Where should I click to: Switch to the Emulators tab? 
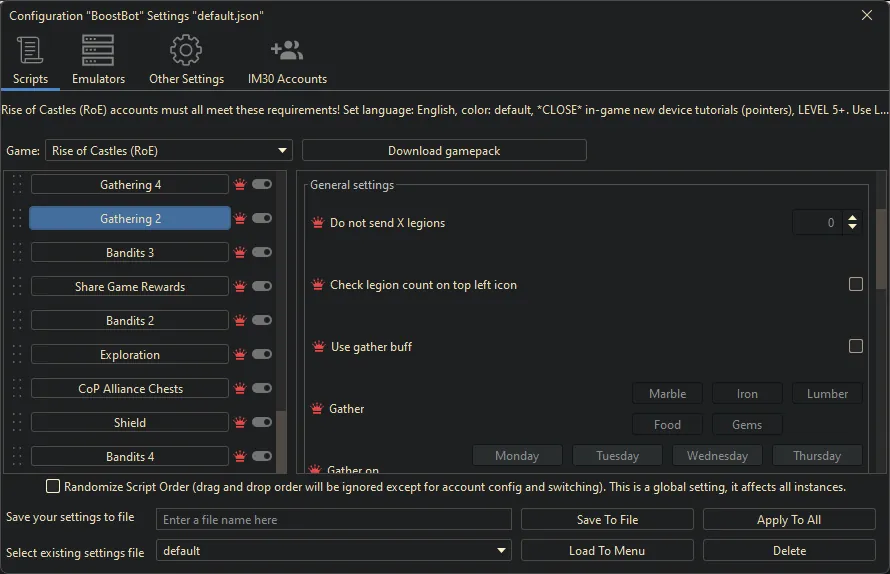tap(98, 60)
